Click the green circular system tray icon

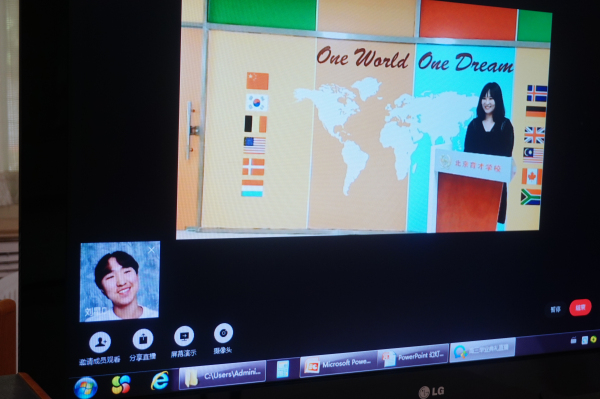coord(593,339)
